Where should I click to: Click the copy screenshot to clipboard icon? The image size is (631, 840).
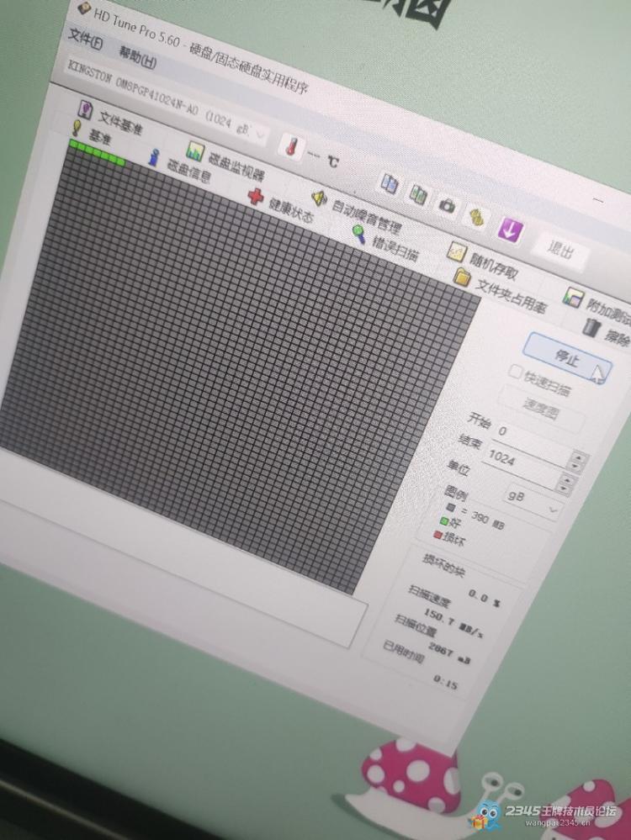tap(418, 193)
